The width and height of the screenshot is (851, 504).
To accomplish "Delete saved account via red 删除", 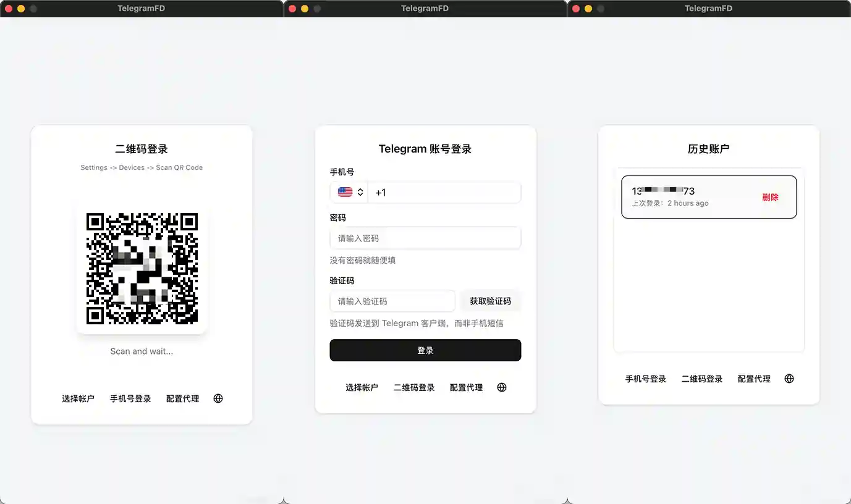I will point(770,197).
